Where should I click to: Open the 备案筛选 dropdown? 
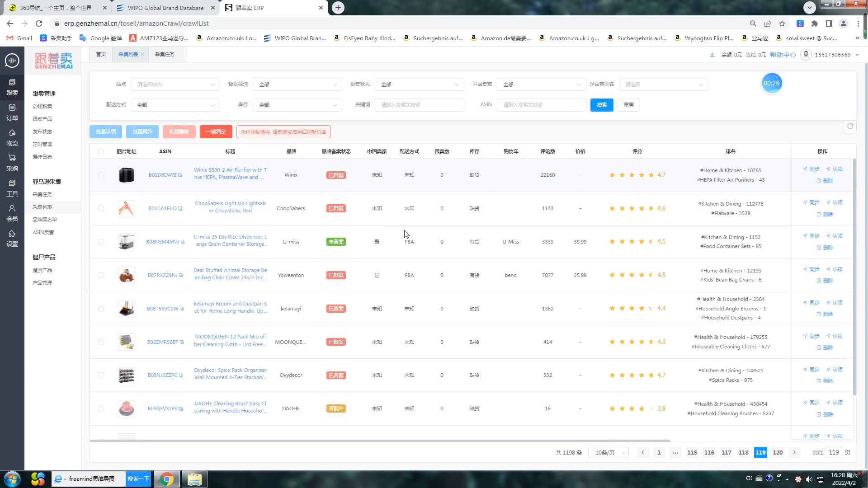point(297,84)
